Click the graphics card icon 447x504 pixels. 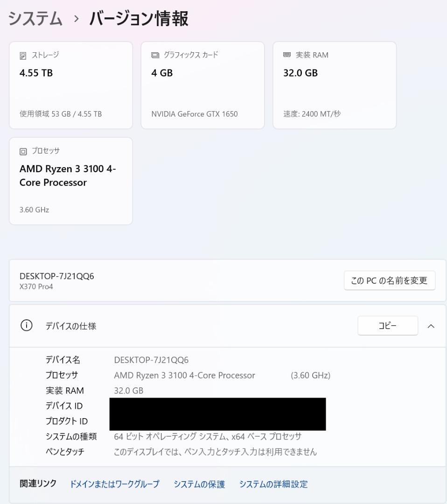[155, 55]
